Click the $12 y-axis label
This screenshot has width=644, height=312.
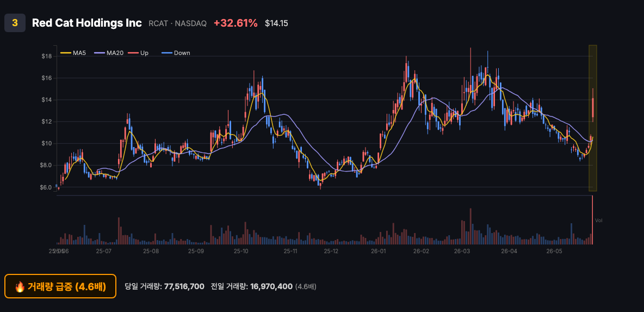tap(46, 121)
